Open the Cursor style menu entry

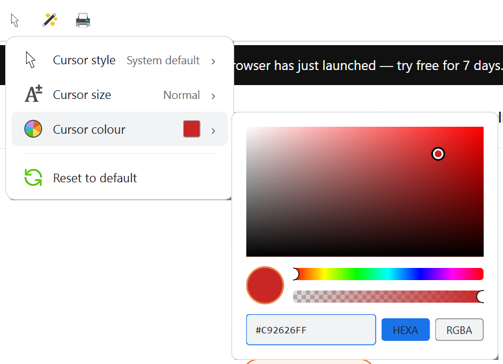point(120,60)
